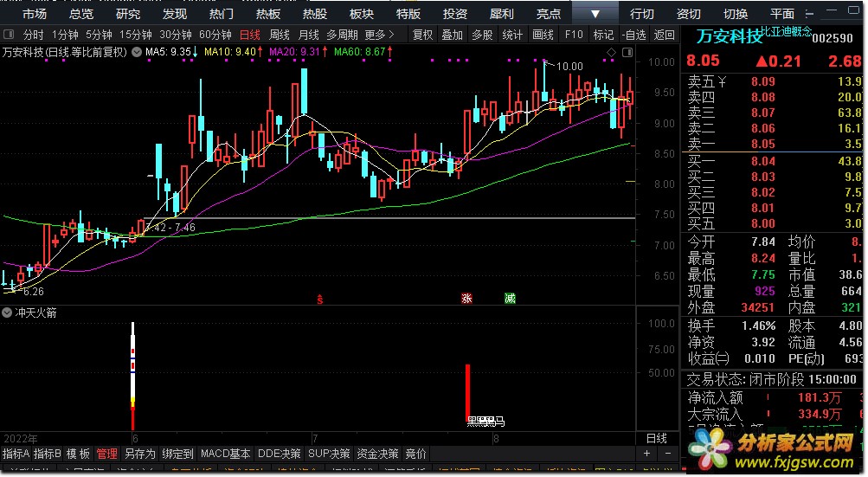The width and height of the screenshot is (868, 477).
Task: Zoom in chart with plus button
Action: pyautogui.click(x=646, y=454)
